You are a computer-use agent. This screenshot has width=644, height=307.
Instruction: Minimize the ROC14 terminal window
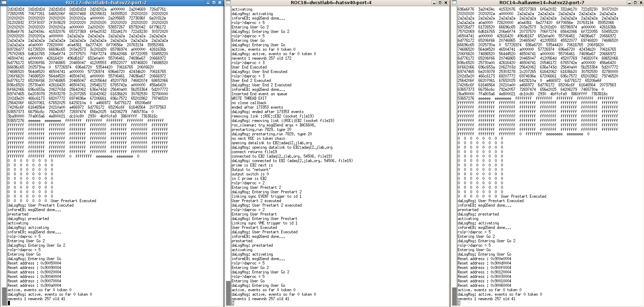[x=629, y=2]
